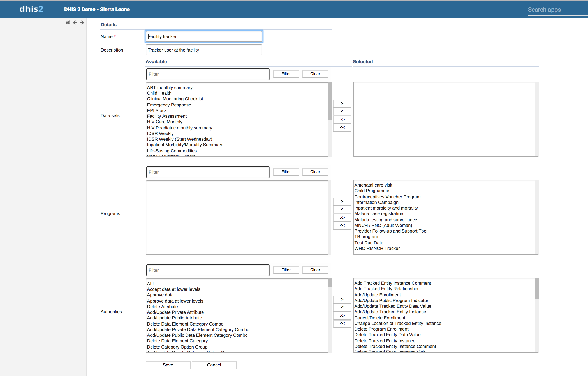The width and height of the screenshot is (588, 376).
Task: Remove selected authority with < button
Action: pos(342,307)
